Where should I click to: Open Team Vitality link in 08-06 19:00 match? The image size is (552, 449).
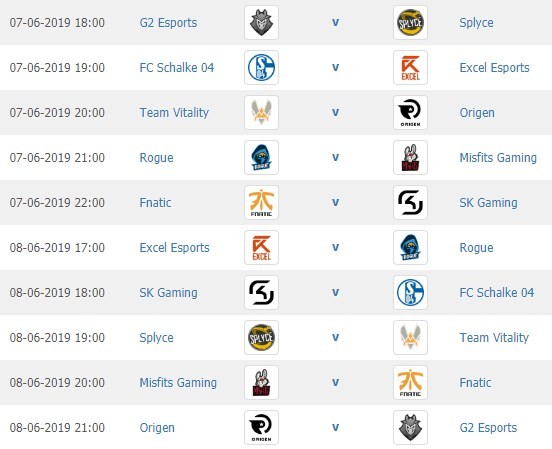coord(494,338)
